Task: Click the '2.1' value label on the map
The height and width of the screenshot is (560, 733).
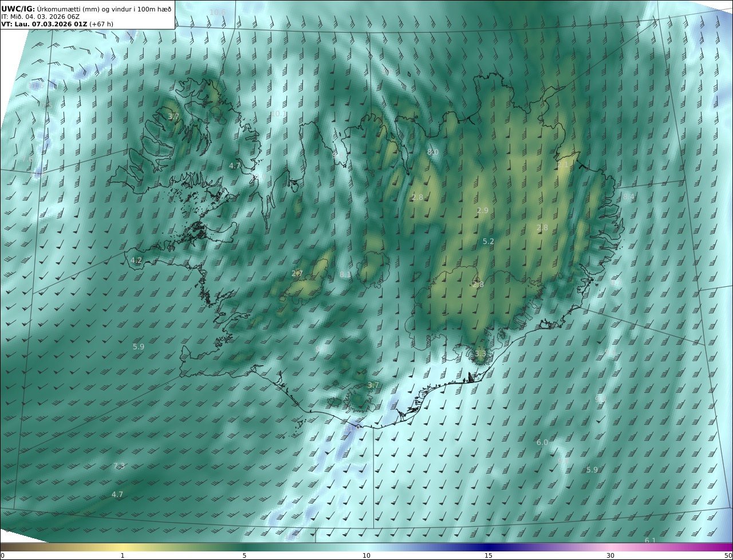Action: [x=563, y=164]
